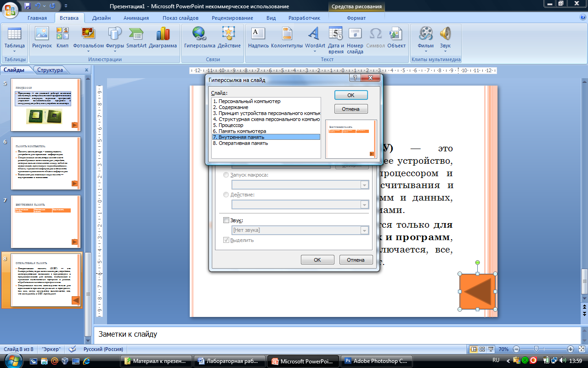588x368 pixels.
Task: Open spell check icon in the status bar
Action: [x=72, y=349]
